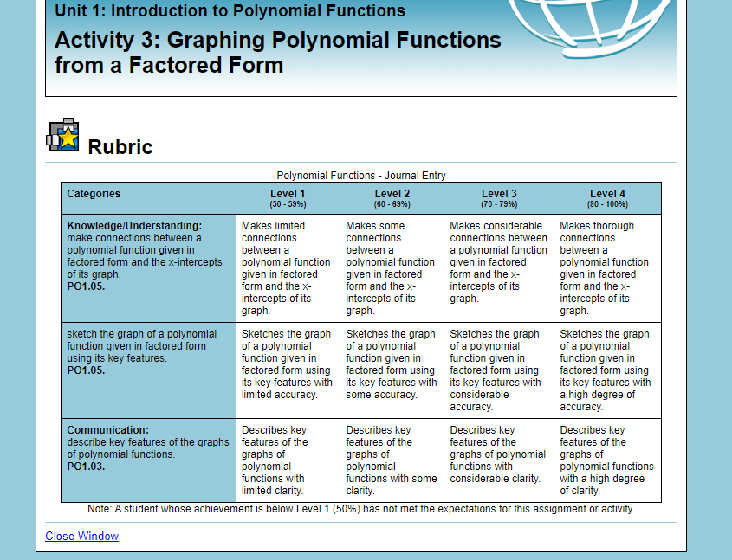Select the Communication category cell
The height and width of the screenshot is (560, 732).
point(147,459)
